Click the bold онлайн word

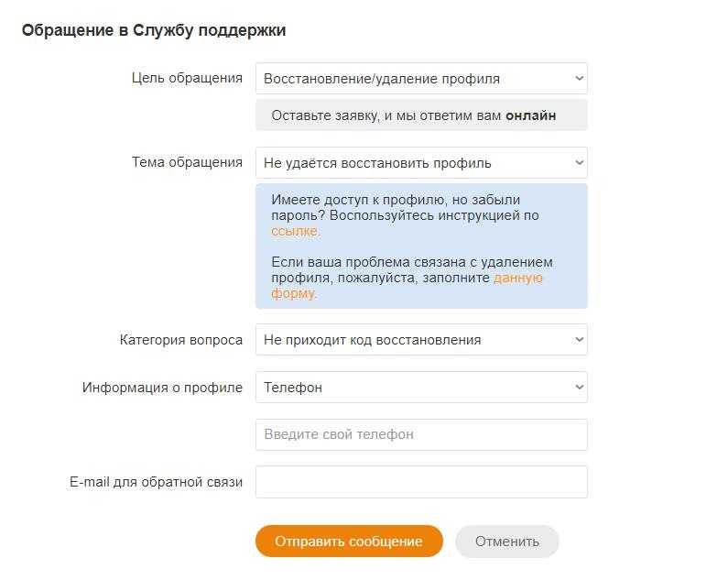(531, 115)
